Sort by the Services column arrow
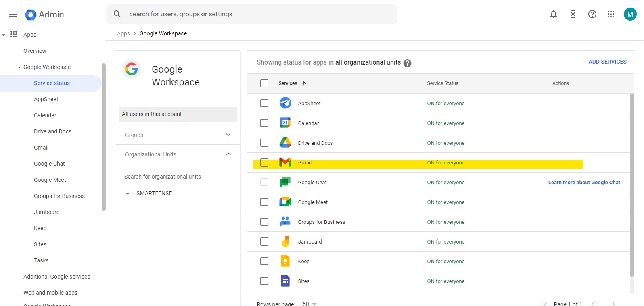644x306 pixels. pos(304,83)
